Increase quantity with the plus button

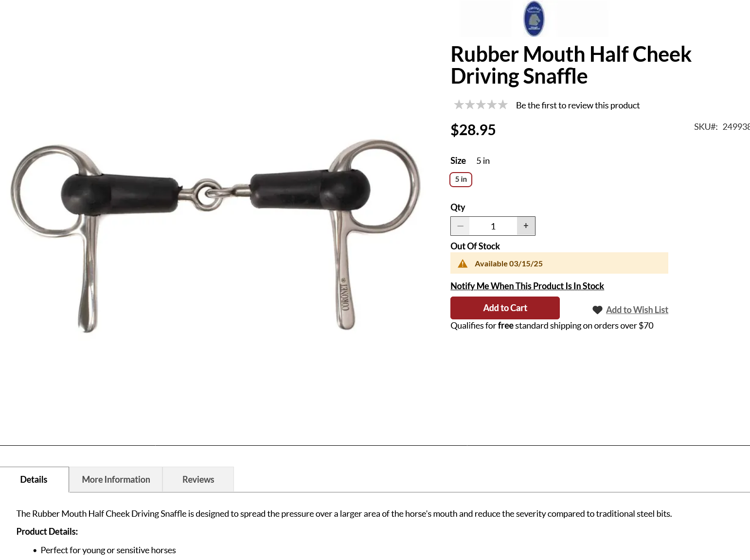pyautogui.click(x=526, y=226)
